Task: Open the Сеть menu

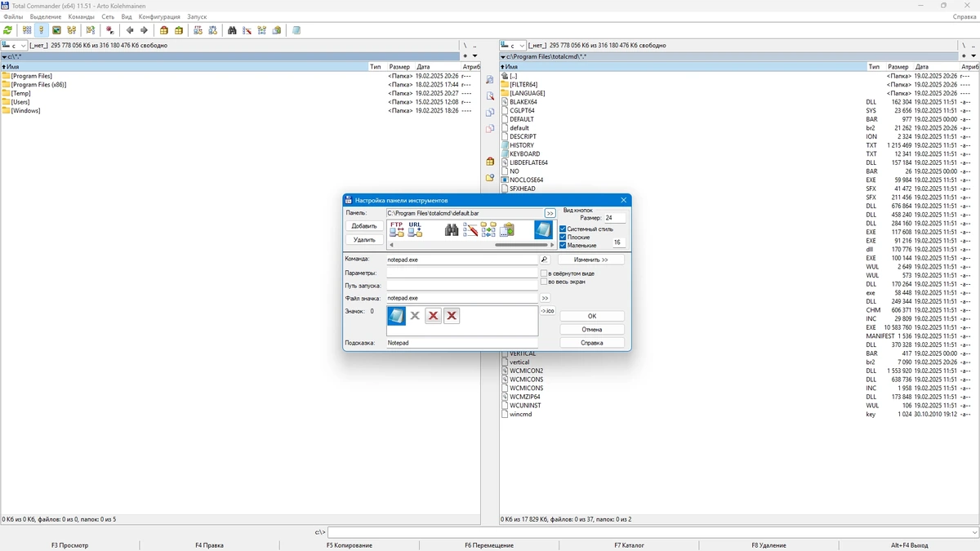Action: click(108, 16)
